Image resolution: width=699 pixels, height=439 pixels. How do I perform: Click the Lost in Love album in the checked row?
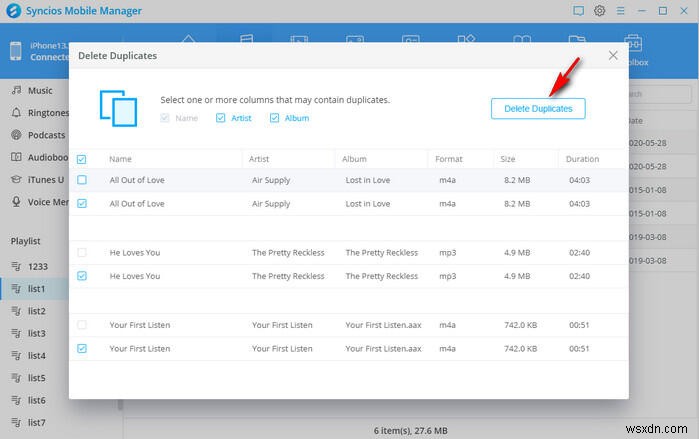[368, 204]
